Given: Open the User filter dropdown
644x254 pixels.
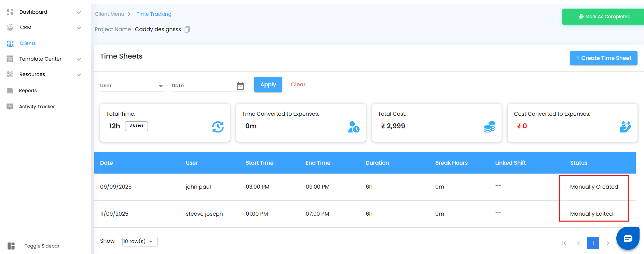Looking at the screenshot, I should (132, 86).
